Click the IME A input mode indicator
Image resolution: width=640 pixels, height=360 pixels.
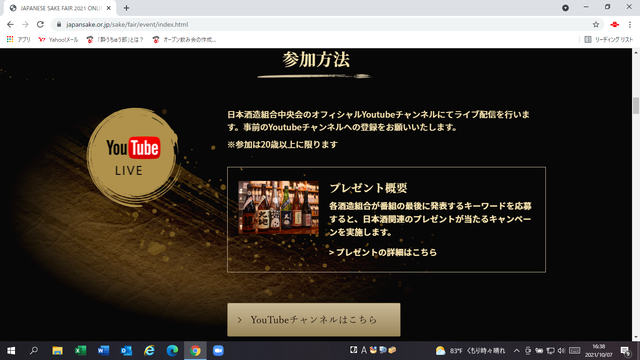pos(364,350)
